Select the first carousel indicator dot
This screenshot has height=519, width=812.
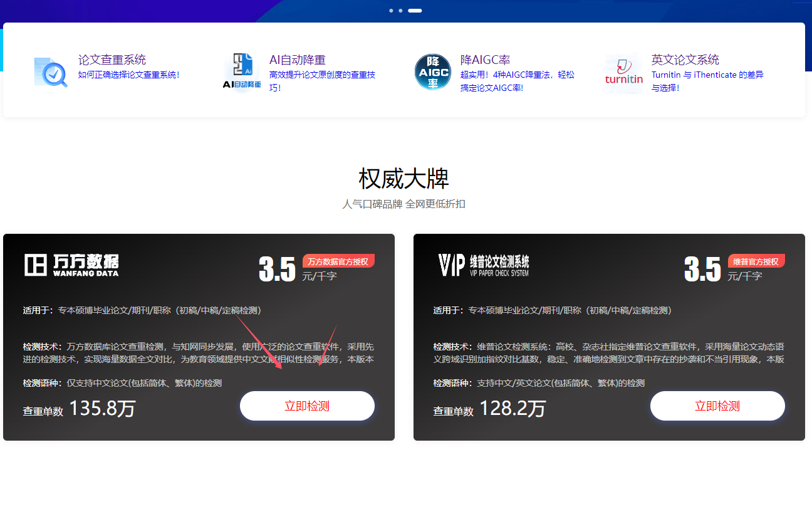pyautogui.click(x=391, y=11)
